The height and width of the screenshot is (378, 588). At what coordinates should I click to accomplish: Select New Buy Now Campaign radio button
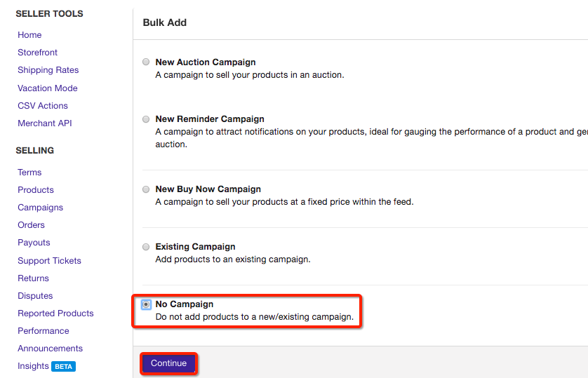[146, 189]
